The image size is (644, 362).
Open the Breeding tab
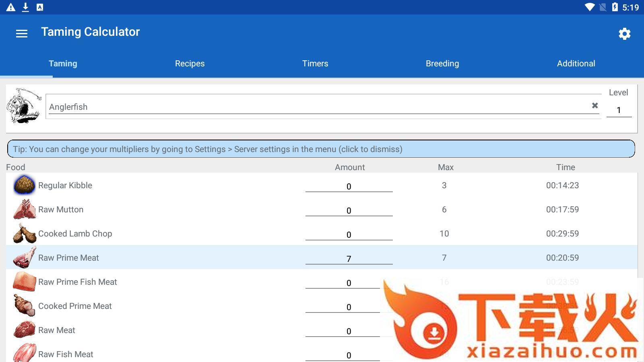coord(442,64)
